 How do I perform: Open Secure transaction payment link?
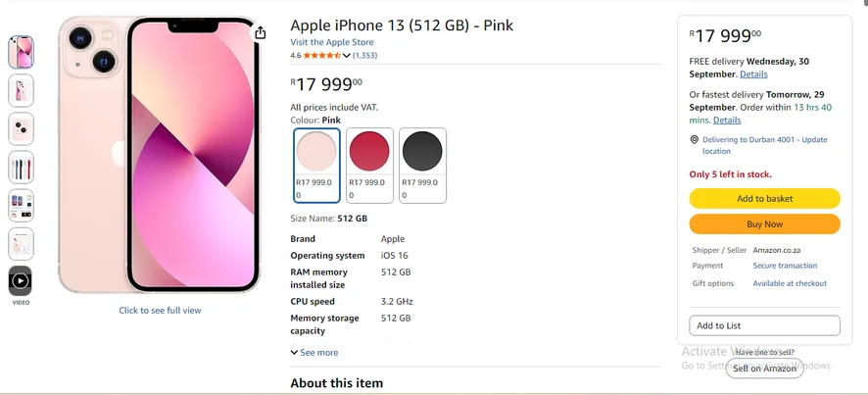click(x=785, y=266)
